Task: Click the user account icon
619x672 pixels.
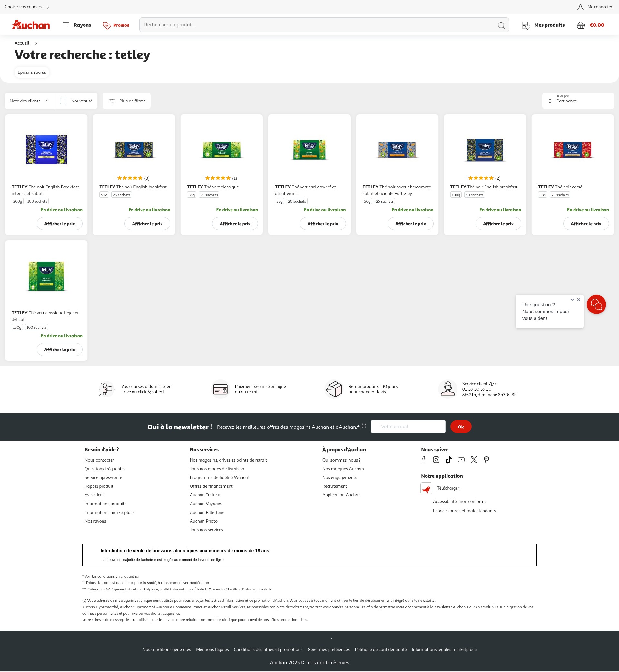Action: coord(580,7)
